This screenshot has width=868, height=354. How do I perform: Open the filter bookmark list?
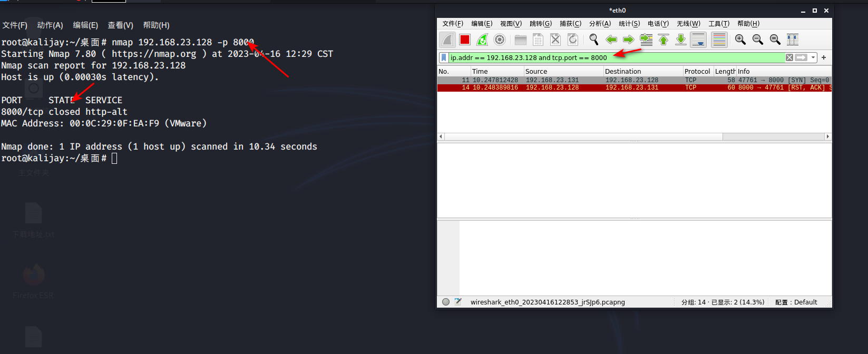444,57
